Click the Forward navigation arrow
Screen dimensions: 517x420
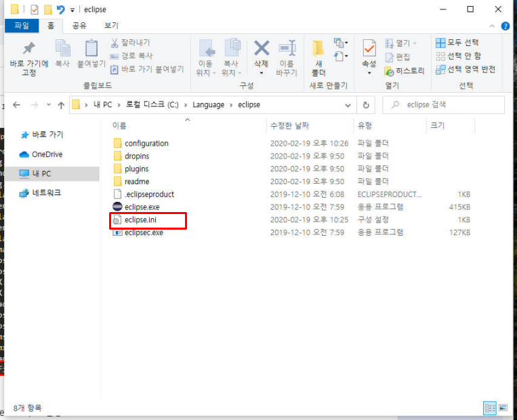pyautogui.click(x=35, y=105)
